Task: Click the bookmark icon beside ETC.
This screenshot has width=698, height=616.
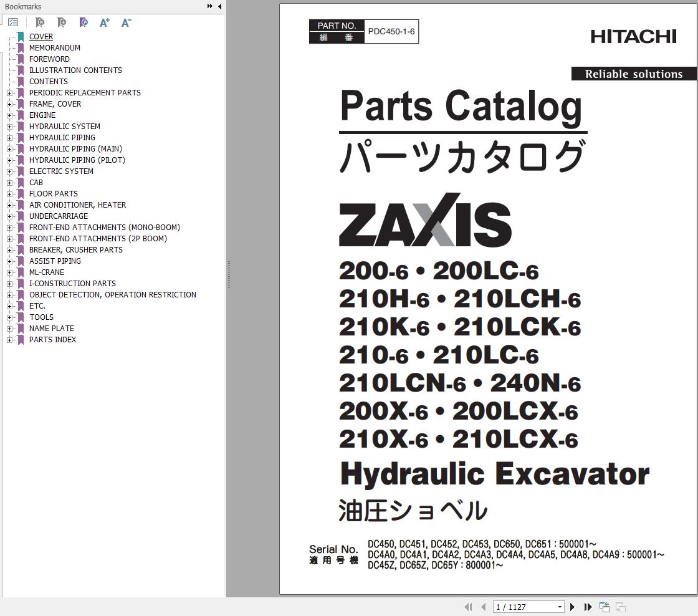Action: (x=21, y=306)
